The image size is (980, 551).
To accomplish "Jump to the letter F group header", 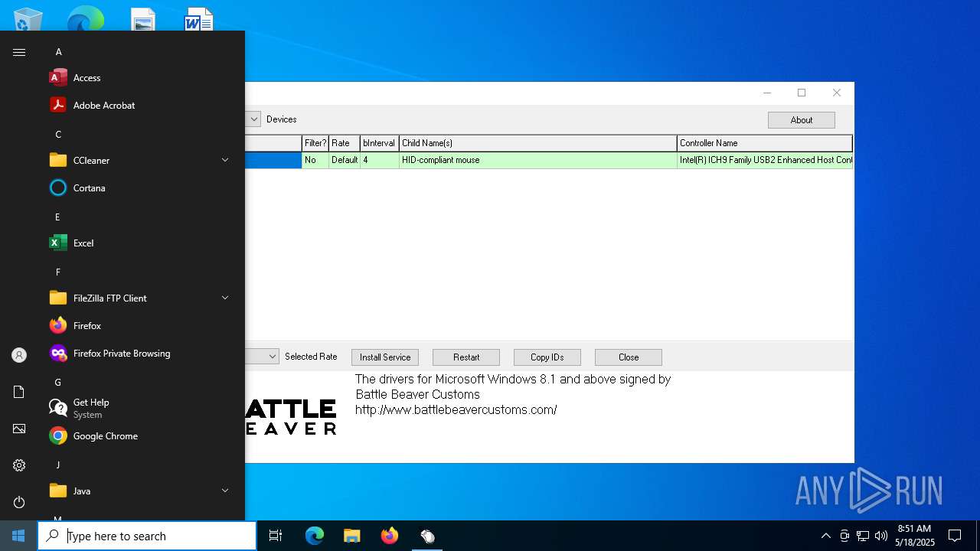I will tap(57, 272).
